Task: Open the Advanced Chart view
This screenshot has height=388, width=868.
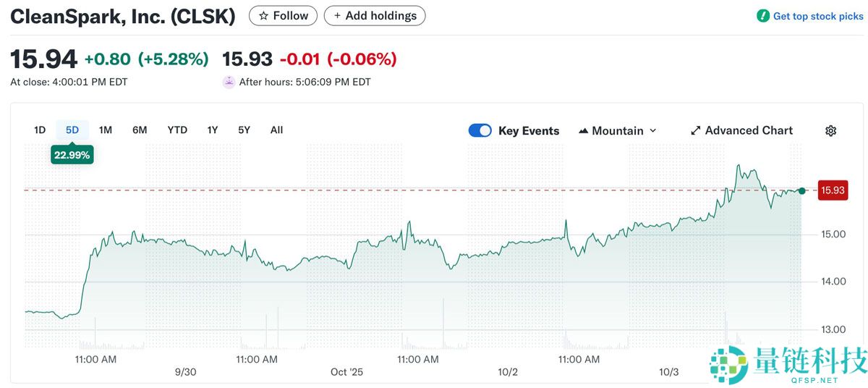Action: [749, 131]
